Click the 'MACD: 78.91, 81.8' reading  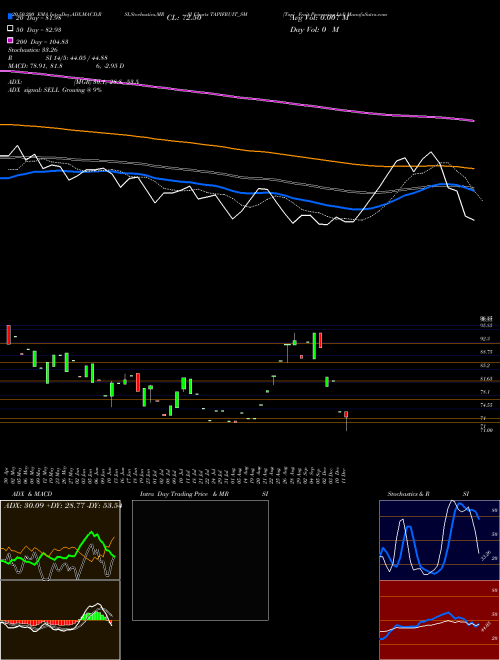pos(35,66)
